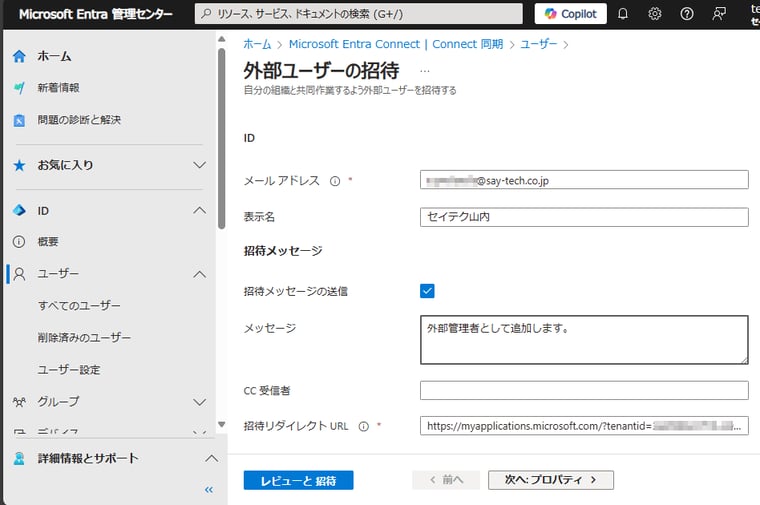The width and height of the screenshot is (760, 505).
Task: Click the お気に入り star icon
Action: [x=19, y=165]
